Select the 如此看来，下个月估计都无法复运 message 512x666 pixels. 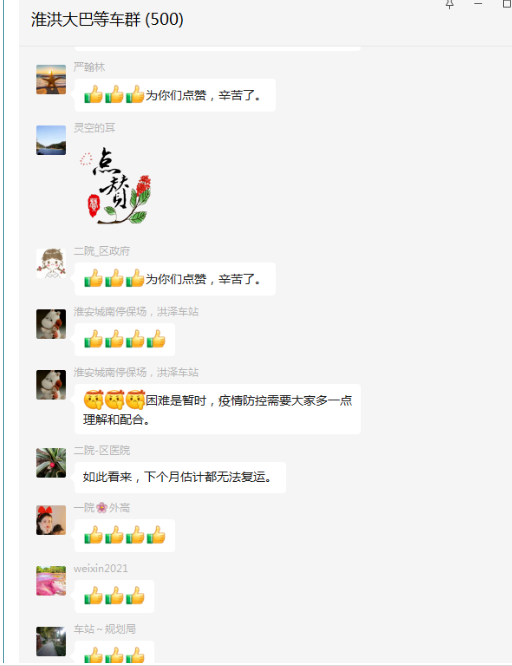coord(180,477)
